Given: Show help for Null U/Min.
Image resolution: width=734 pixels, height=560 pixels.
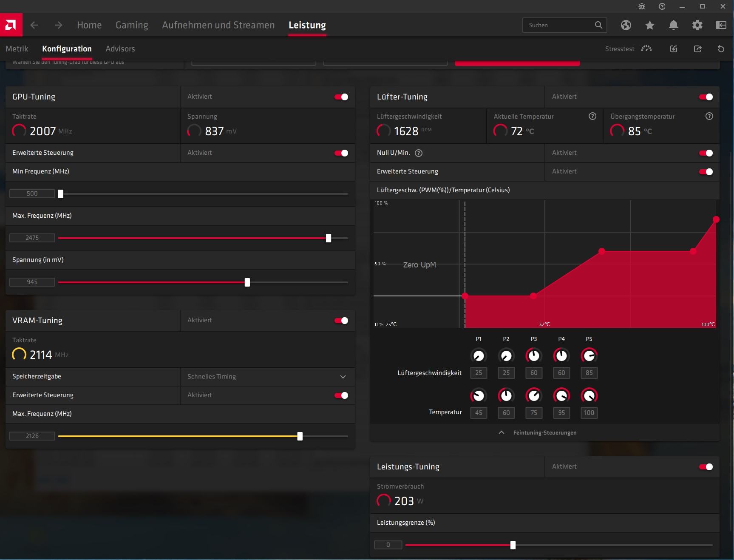Looking at the screenshot, I should point(419,153).
